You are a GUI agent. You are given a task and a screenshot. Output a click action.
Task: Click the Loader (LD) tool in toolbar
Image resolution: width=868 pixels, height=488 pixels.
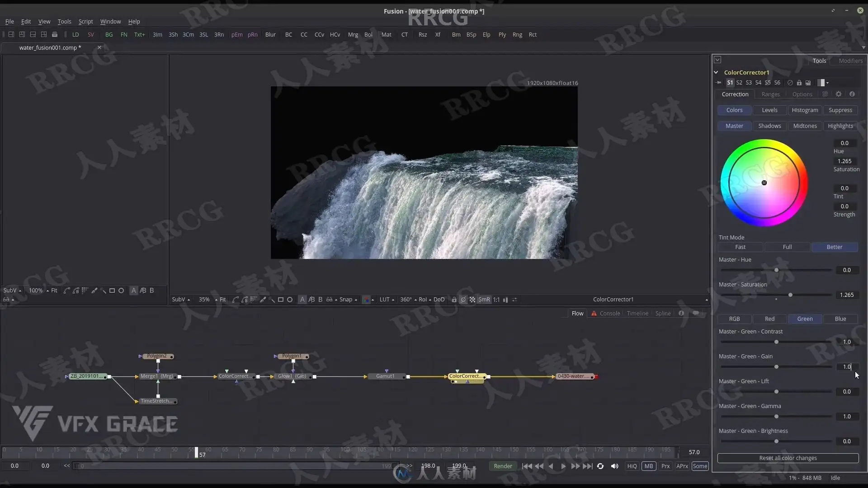coord(75,34)
